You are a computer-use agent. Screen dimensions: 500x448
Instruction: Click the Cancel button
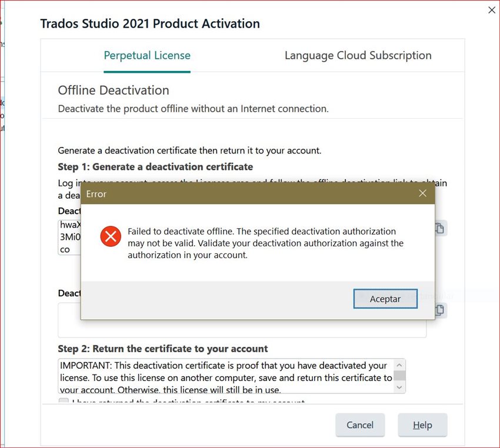pyautogui.click(x=360, y=425)
